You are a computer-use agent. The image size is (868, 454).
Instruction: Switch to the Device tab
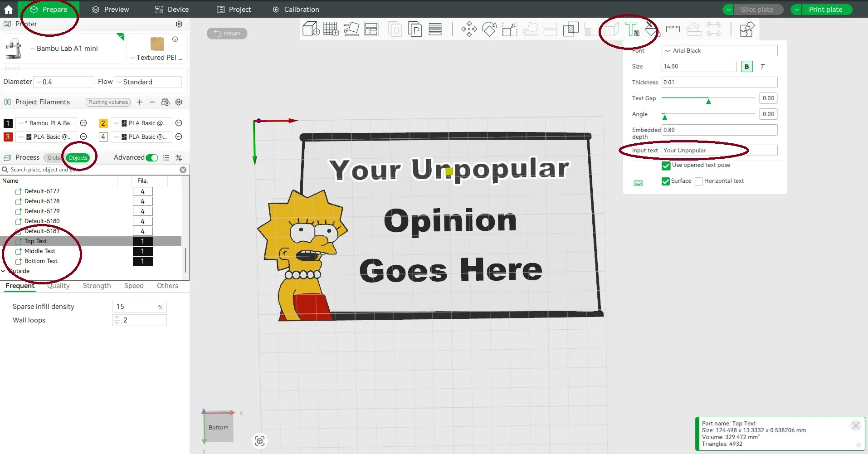pyautogui.click(x=172, y=10)
